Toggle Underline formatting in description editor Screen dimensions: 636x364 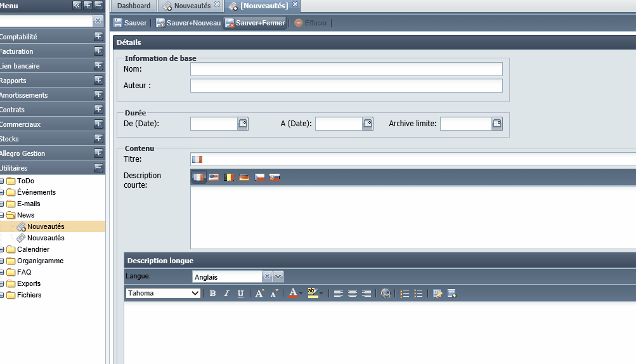click(240, 294)
